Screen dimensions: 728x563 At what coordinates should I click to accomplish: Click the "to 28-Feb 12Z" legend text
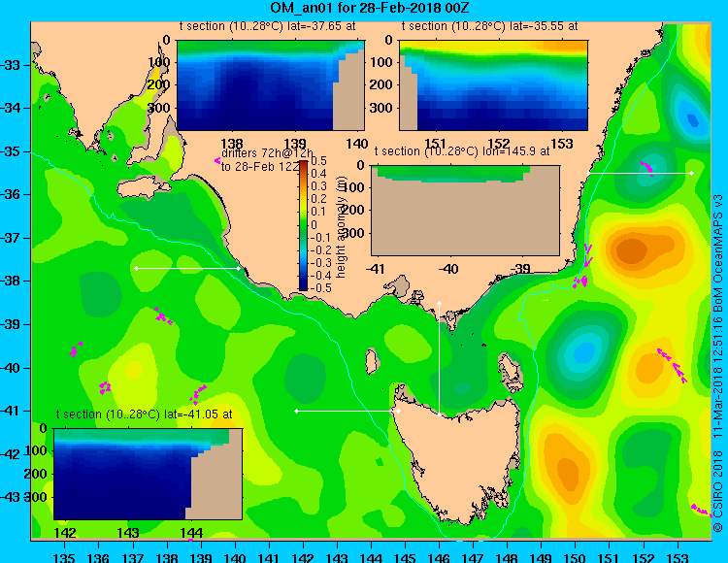pos(260,167)
